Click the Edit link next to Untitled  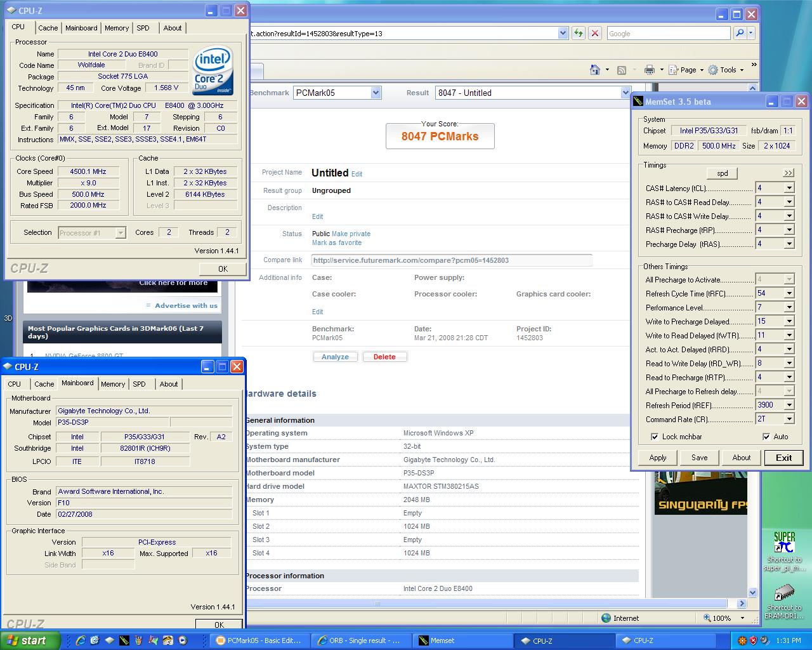pyautogui.click(x=357, y=174)
